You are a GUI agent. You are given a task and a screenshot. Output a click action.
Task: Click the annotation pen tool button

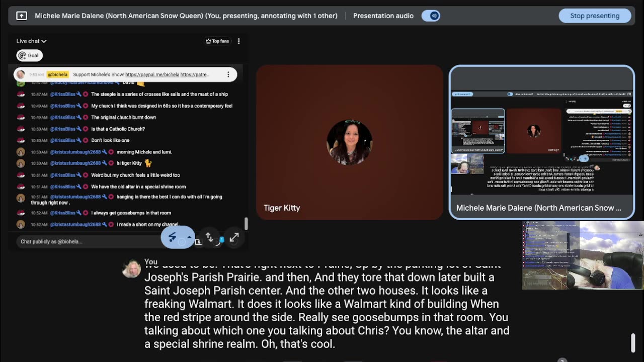tap(172, 237)
